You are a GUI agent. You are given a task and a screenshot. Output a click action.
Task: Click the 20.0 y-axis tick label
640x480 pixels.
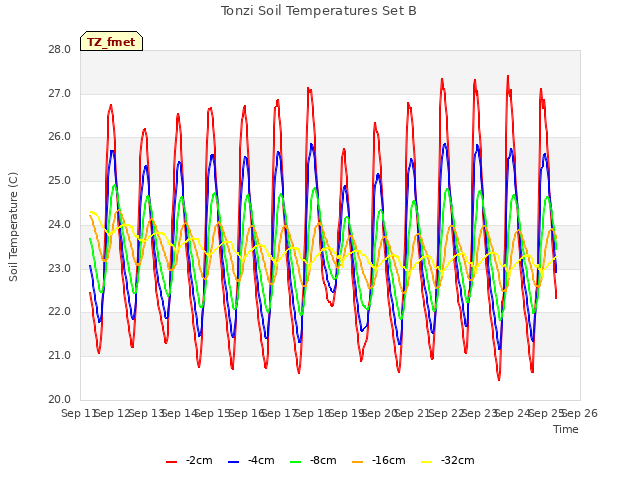pyautogui.click(x=59, y=399)
